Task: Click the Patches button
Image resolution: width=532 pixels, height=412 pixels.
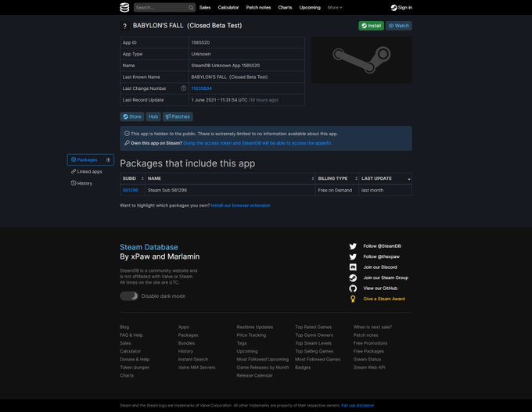Action: [x=178, y=116]
